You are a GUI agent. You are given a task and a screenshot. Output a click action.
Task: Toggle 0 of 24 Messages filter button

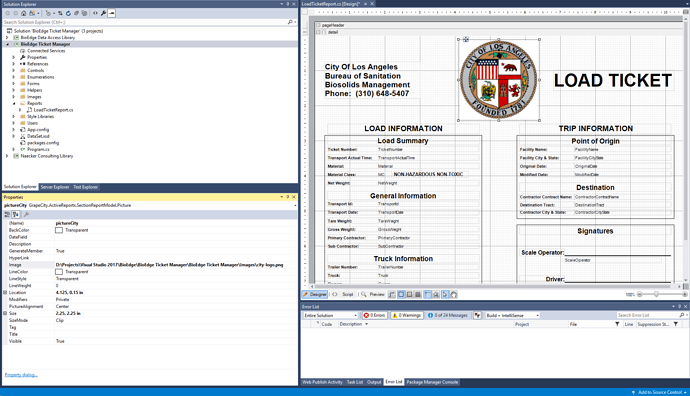[448, 315]
